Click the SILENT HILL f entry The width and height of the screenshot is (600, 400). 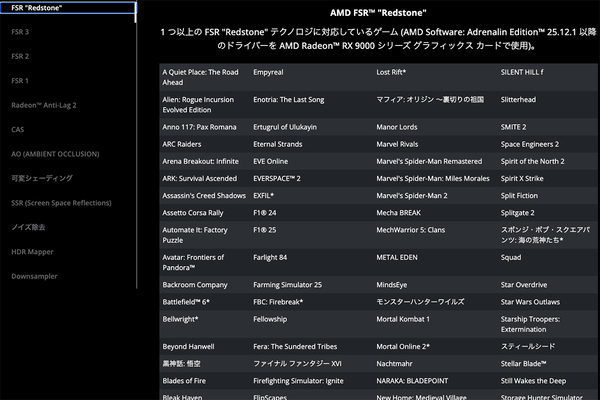pyautogui.click(x=522, y=72)
